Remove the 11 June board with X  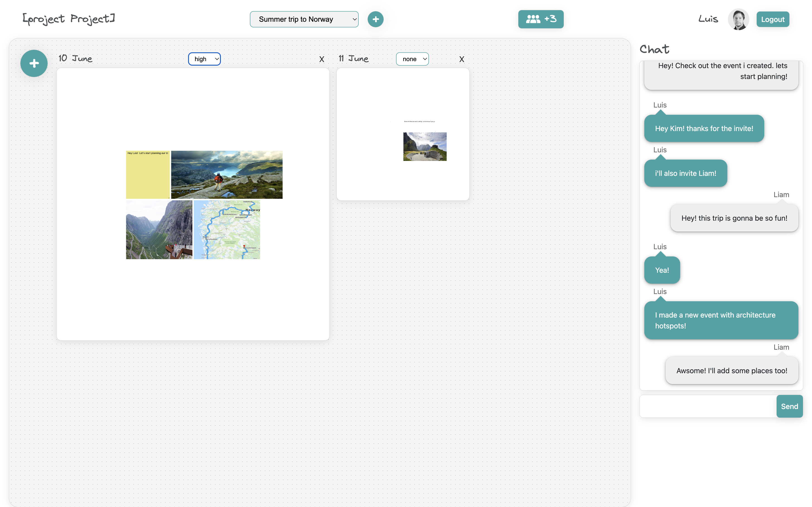point(461,59)
